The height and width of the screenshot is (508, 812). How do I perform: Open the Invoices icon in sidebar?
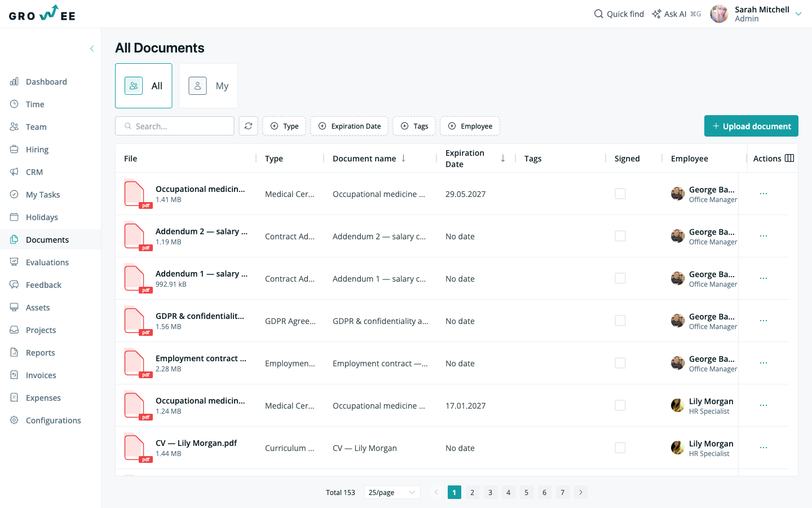coord(14,375)
